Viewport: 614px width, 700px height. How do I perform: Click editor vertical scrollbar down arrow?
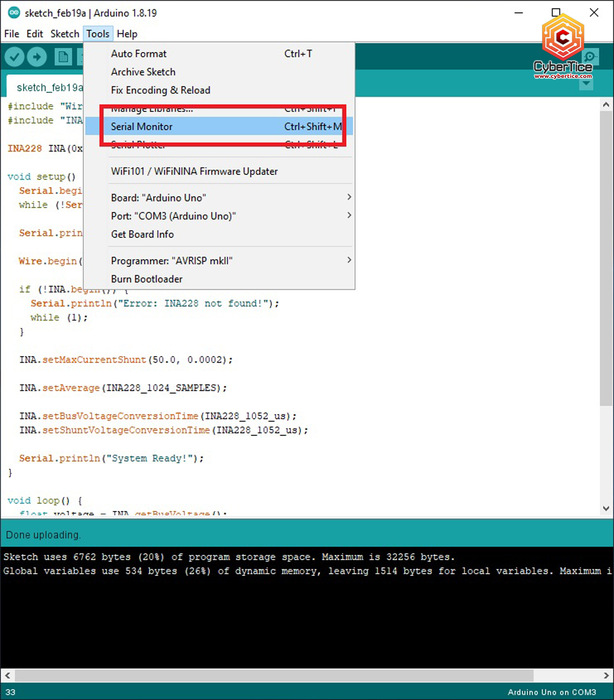606,509
